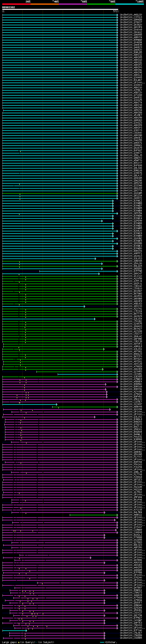Select the UniRef100_O02655 label

(x=131, y=540)
